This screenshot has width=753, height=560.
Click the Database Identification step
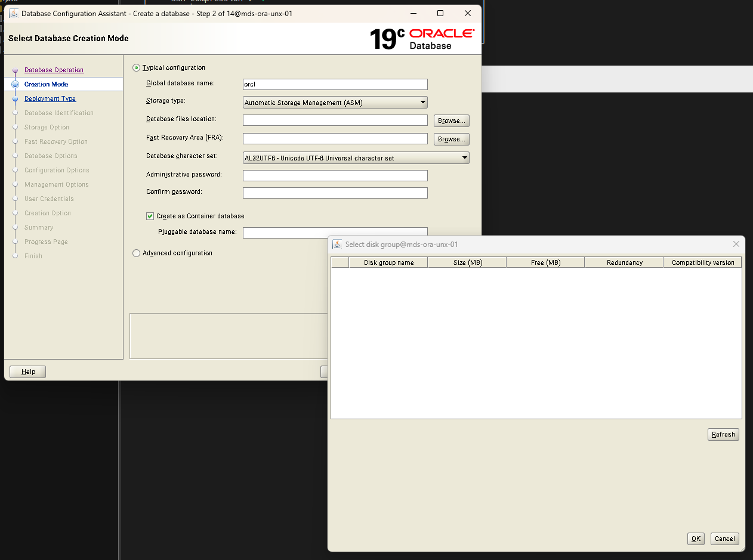click(59, 113)
